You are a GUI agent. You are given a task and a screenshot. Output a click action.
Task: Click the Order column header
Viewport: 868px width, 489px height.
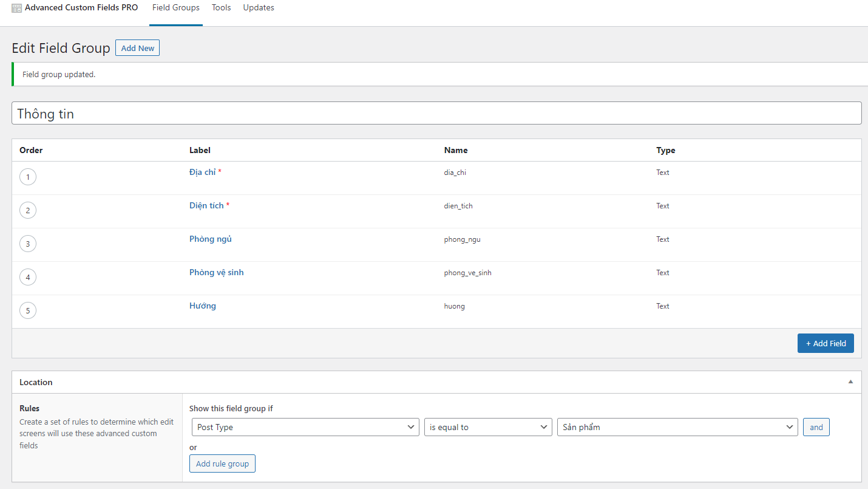(x=31, y=150)
